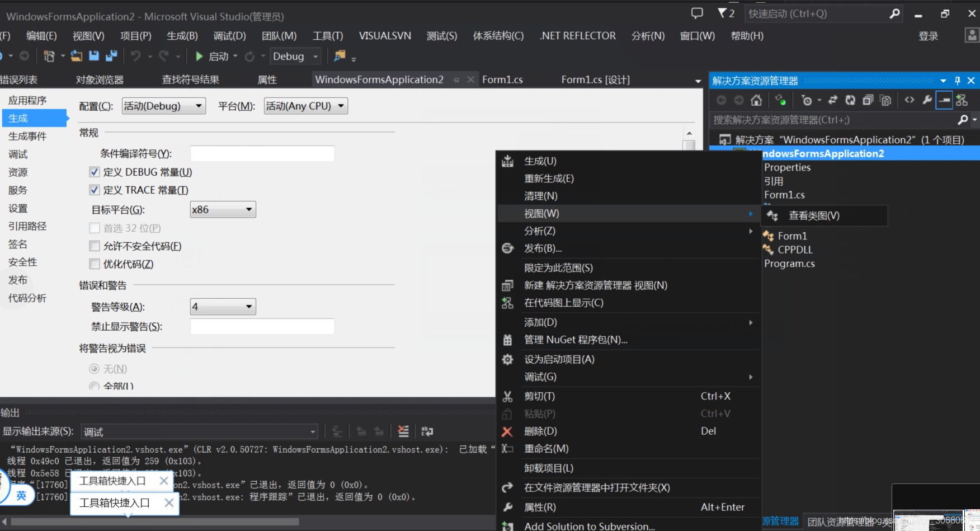Choose 清理(N) from context menu
The width and height of the screenshot is (980, 531).
tap(628, 196)
